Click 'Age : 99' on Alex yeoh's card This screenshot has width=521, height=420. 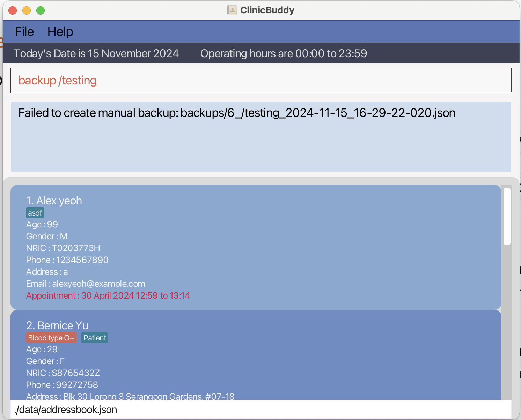pyautogui.click(x=42, y=224)
